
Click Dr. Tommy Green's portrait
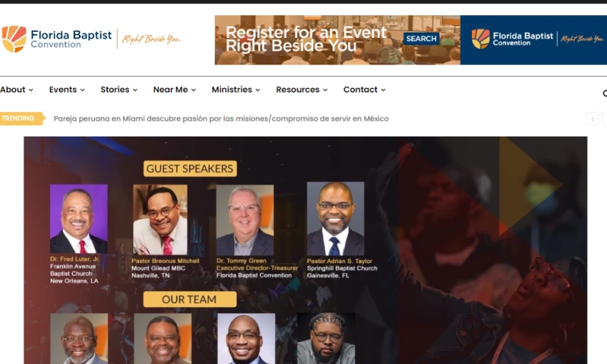point(245,220)
